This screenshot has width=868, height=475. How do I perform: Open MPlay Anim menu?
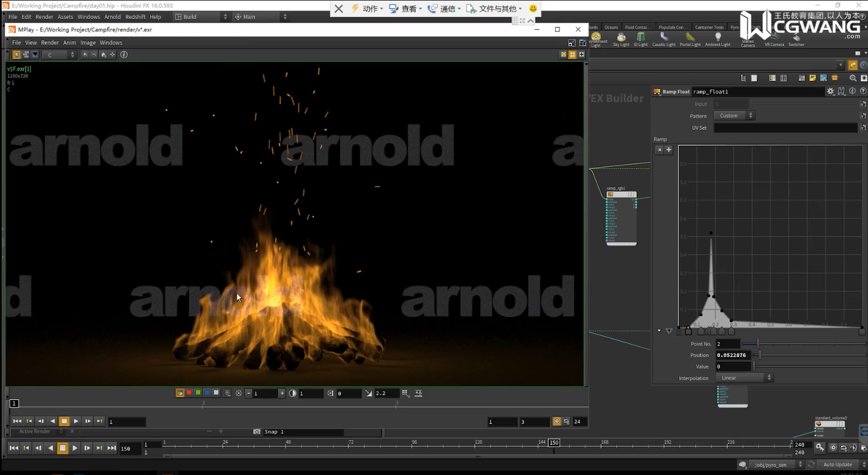(x=70, y=42)
